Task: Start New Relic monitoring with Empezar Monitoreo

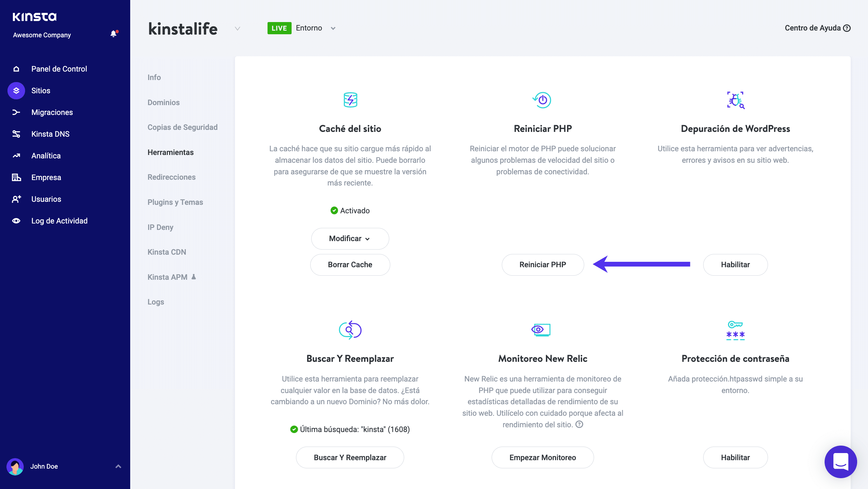Action: (542, 457)
